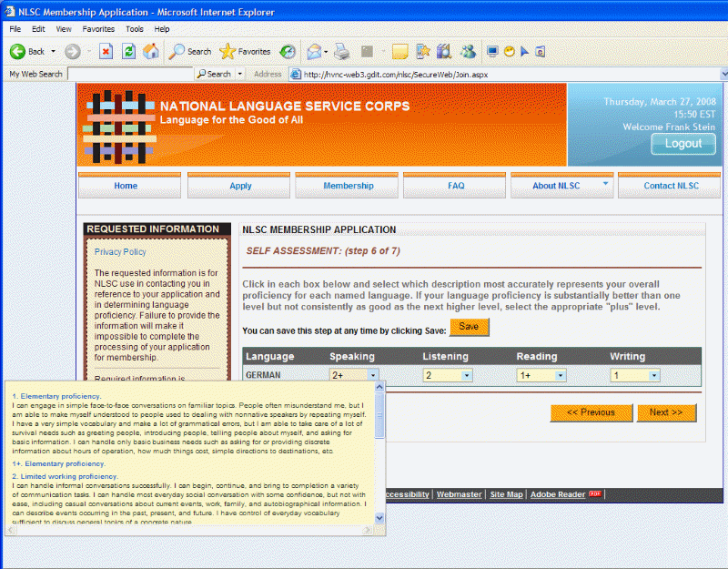Click the browser Forward arrow button
Image resolution: width=728 pixels, height=569 pixels.
(73, 52)
